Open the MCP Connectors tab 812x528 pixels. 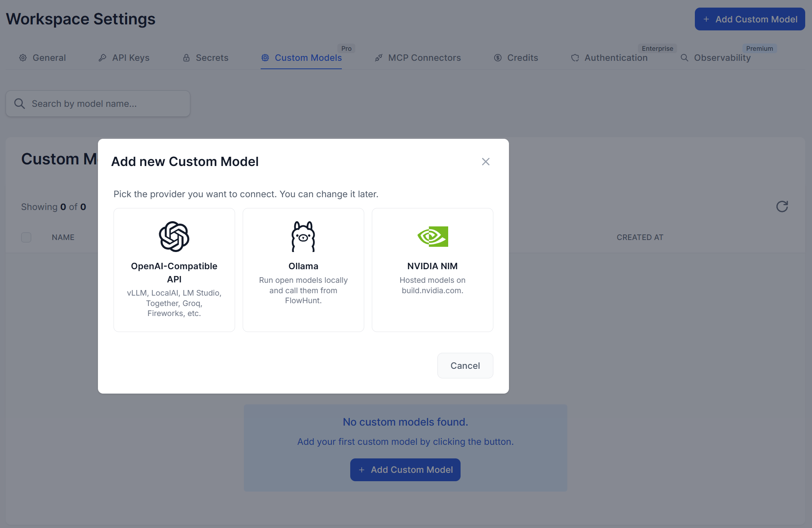click(418, 58)
